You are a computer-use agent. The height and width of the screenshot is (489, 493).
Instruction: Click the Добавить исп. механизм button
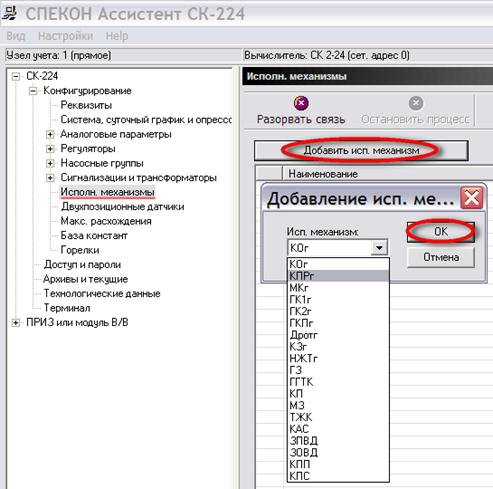pyautogui.click(x=361, y=151)
